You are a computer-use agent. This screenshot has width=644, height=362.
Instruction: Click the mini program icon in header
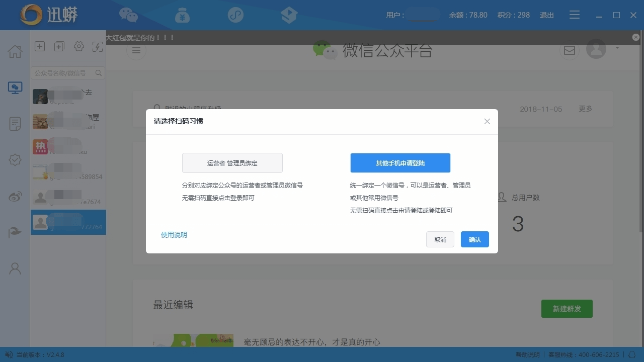point(235,15)
